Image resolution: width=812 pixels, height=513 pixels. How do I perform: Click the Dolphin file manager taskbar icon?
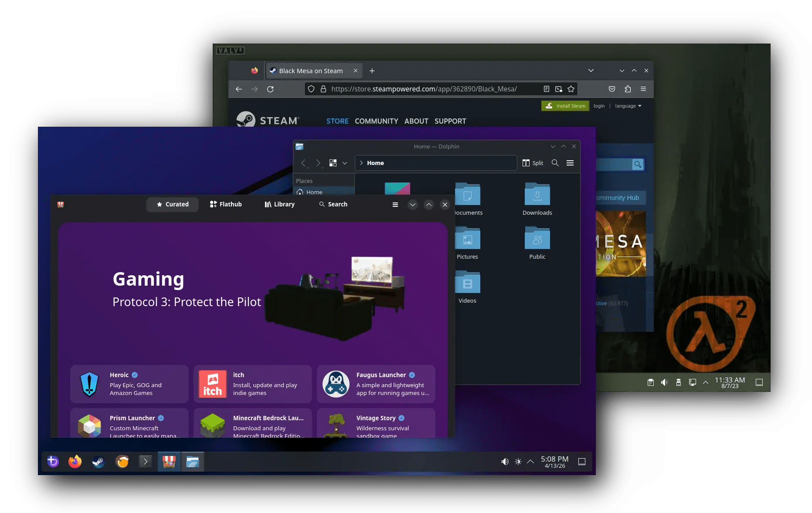[x=192, y=461]
